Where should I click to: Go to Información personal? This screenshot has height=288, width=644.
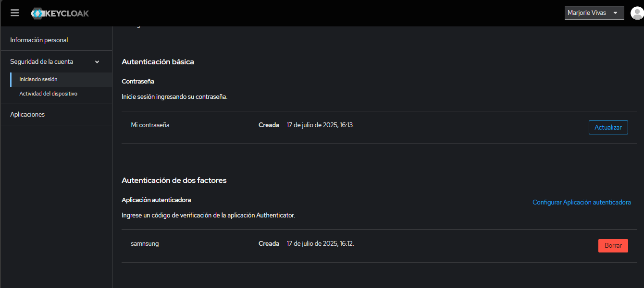click(39, 40)
